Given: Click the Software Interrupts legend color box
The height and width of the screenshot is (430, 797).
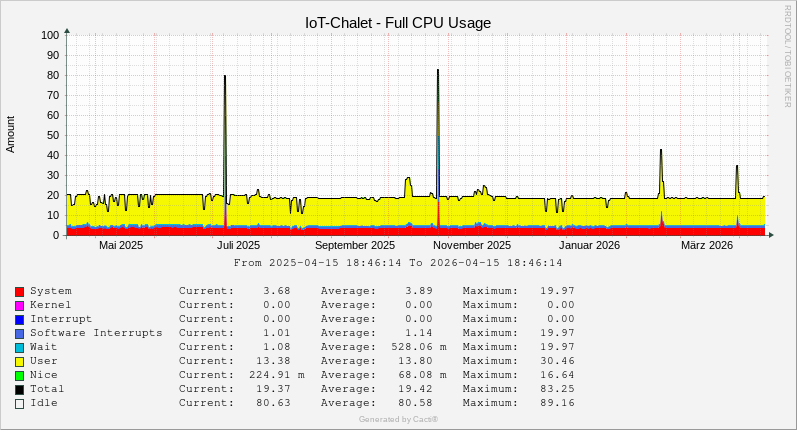Looking at the screenshot, I should click(19, 333).
